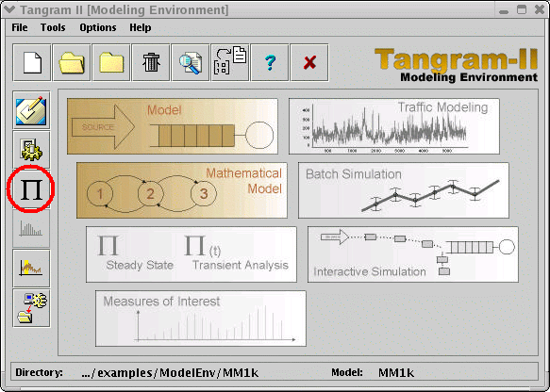Click the model name MM1k in status bar
Image resolution: width=550 pixels, height=392 pixels.
click(396, 373)
